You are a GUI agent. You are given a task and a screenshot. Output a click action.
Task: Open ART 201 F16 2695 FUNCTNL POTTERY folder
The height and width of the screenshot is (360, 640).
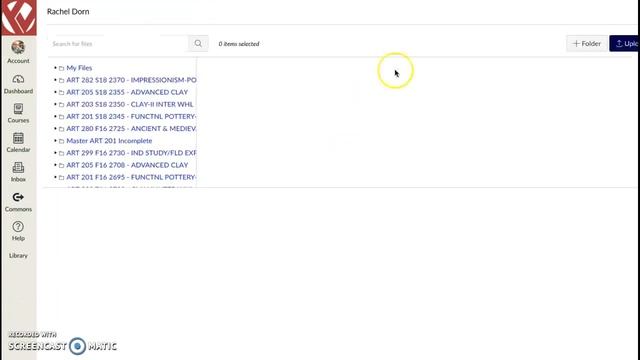[131, 177]
